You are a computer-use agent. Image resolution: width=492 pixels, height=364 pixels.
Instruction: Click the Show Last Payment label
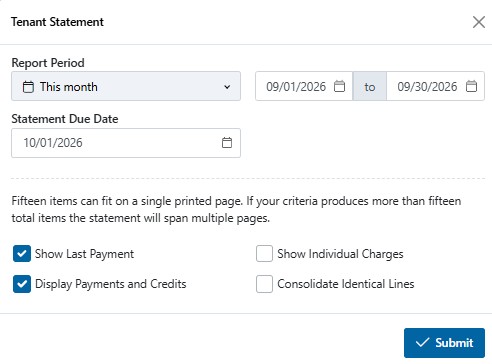point(84,254)
